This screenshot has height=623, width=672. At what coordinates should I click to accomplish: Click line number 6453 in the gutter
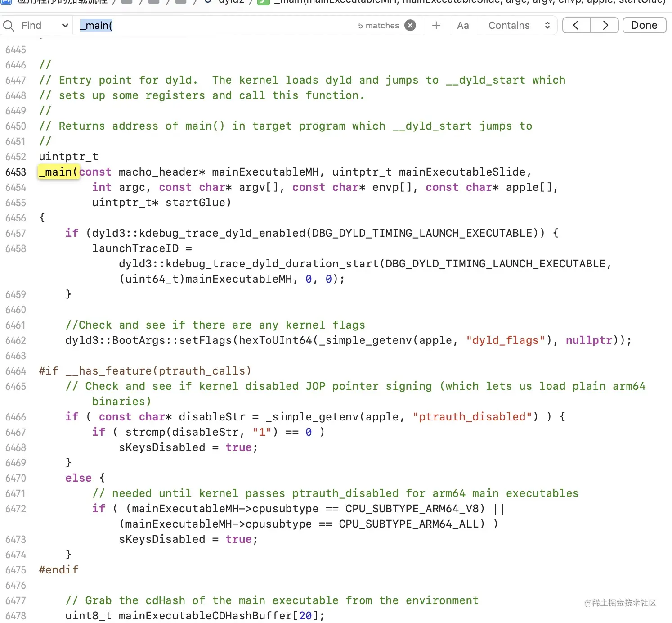16,172
